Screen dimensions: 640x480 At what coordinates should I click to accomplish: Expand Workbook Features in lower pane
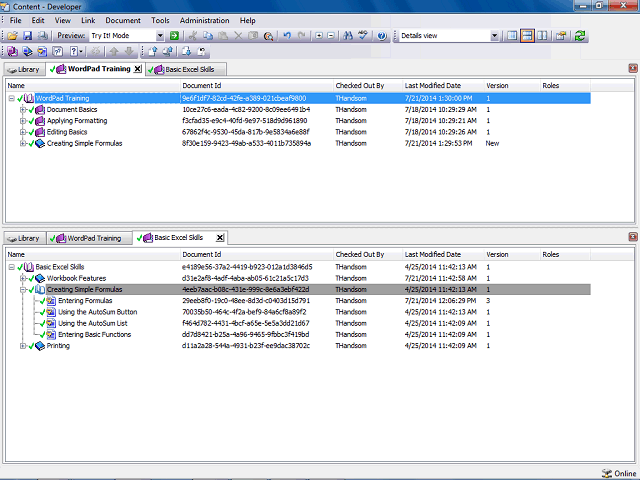point(23,278)
